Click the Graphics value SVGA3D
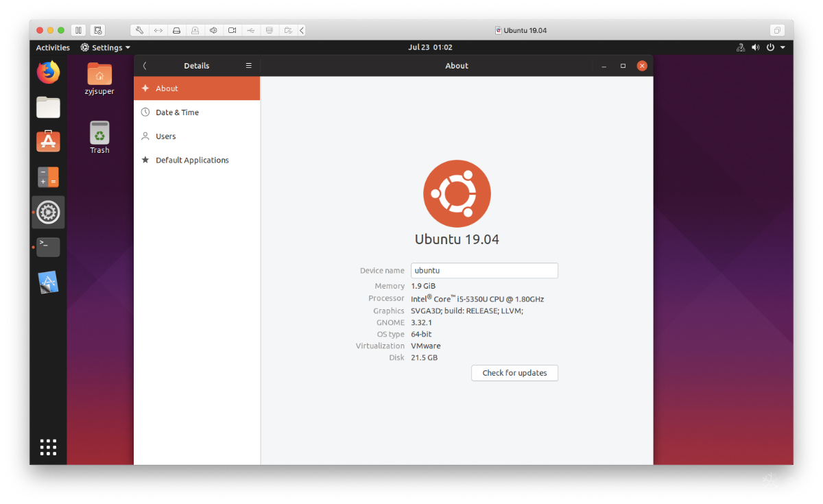This screenshot has width=823, height=504. point(467,311)
